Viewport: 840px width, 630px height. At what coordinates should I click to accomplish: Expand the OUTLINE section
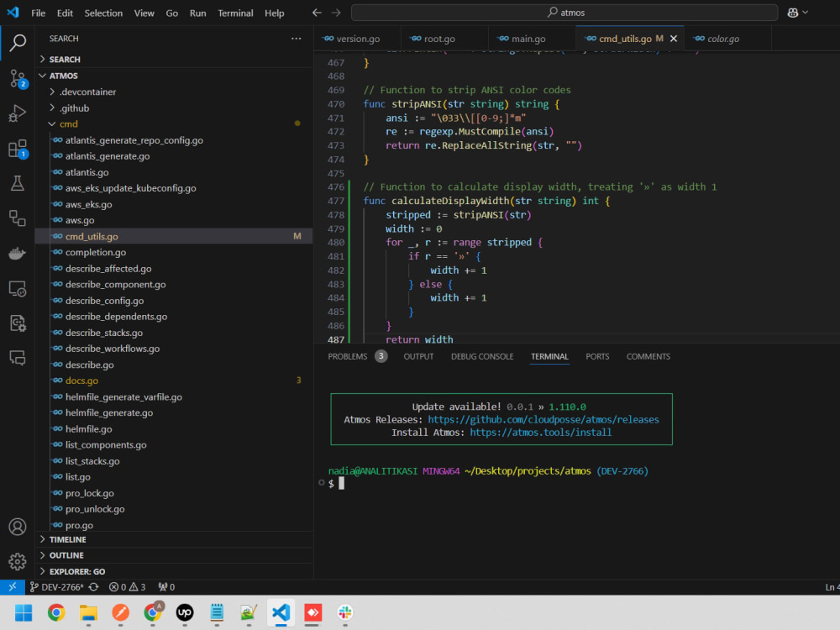click(x=66, y=555)
